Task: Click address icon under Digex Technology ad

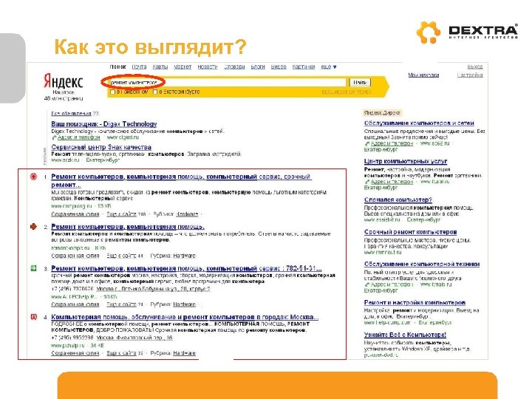Action: pos(54,137)
